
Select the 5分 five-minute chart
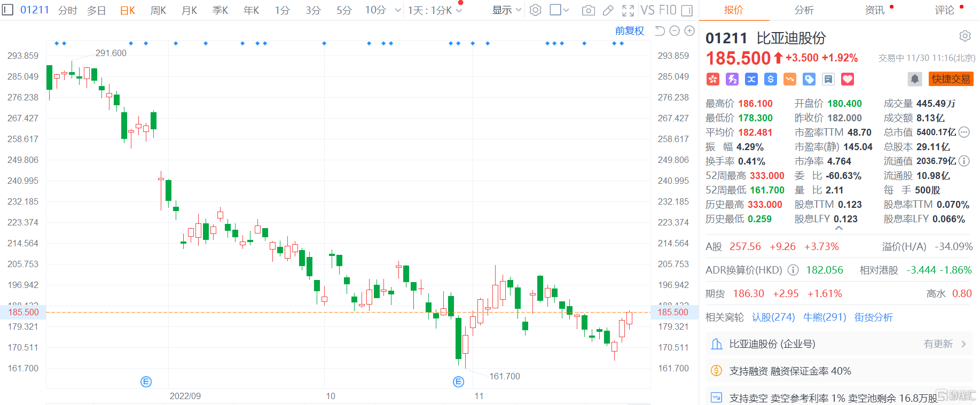point(344,10)
